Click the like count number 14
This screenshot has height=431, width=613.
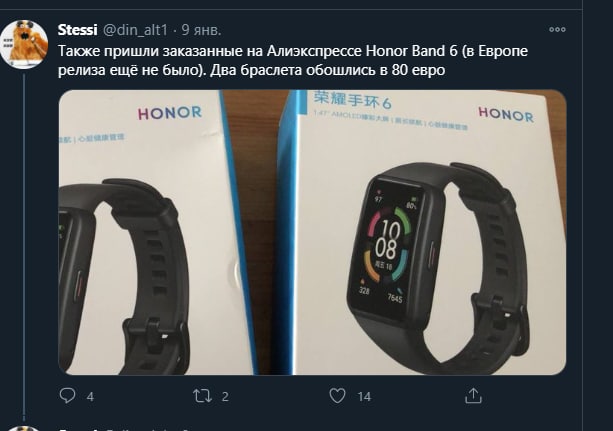tap(364, 397)
